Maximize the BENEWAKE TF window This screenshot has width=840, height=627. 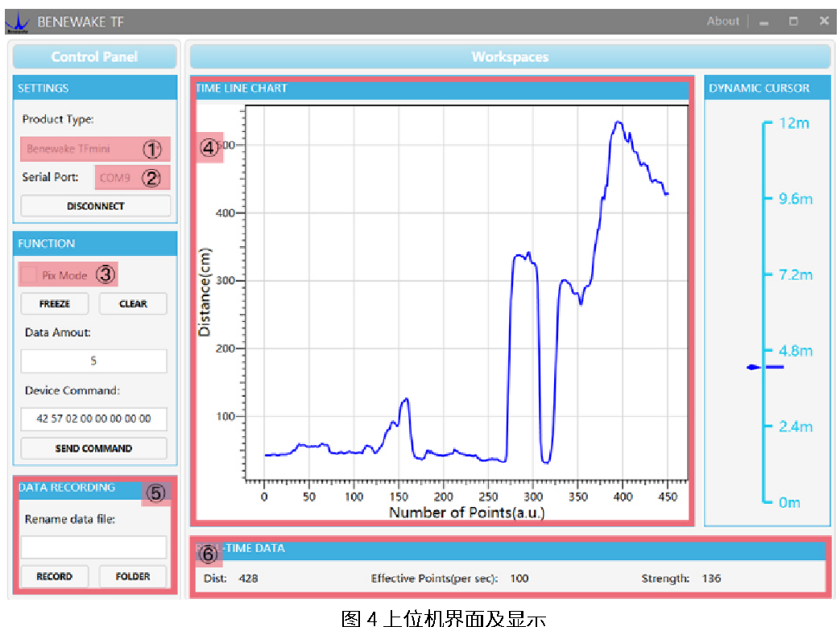793,22
